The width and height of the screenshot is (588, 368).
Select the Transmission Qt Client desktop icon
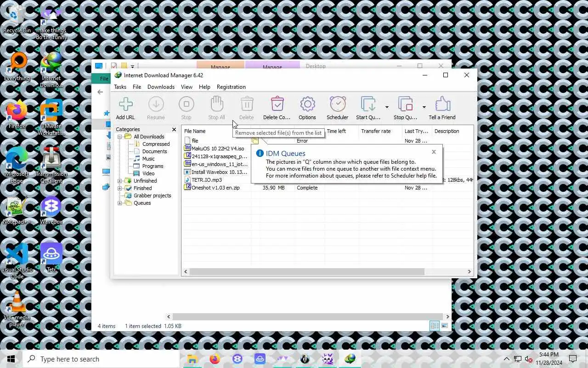pyautogui.click(x=51, y=166)
